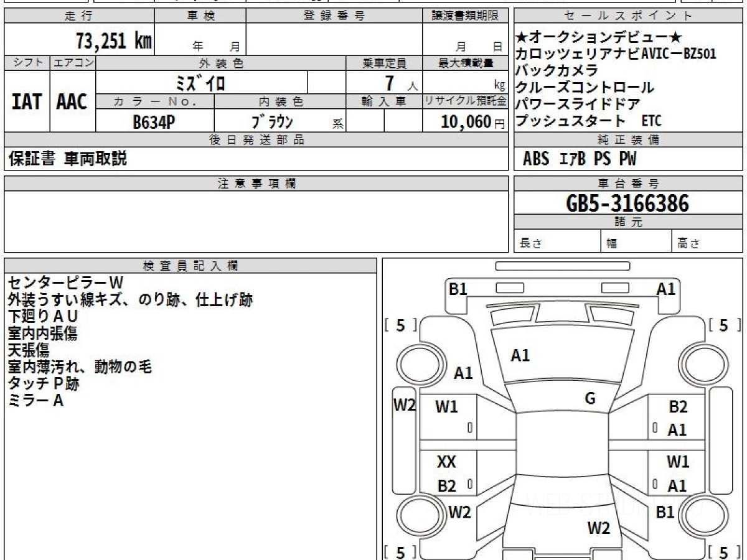This screenshot has width=747, height=560.
Task: Click the 純正装備 header
Action: (x=628, y=140)
